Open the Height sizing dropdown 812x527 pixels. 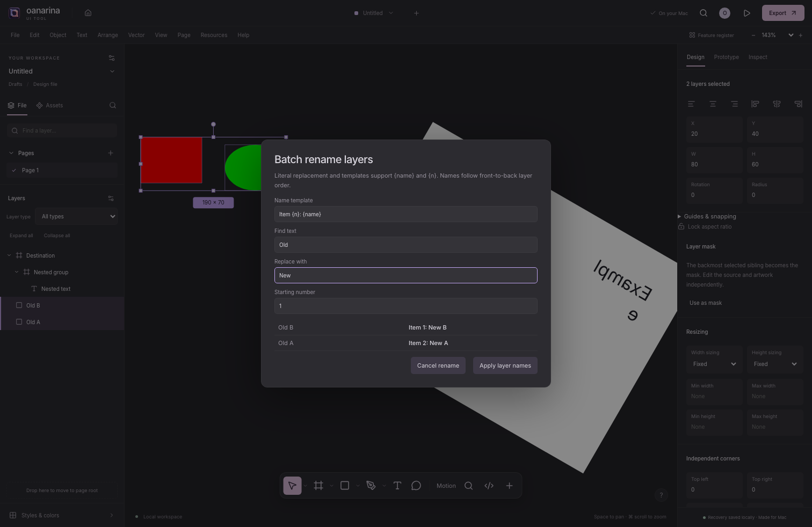(774, 364)
